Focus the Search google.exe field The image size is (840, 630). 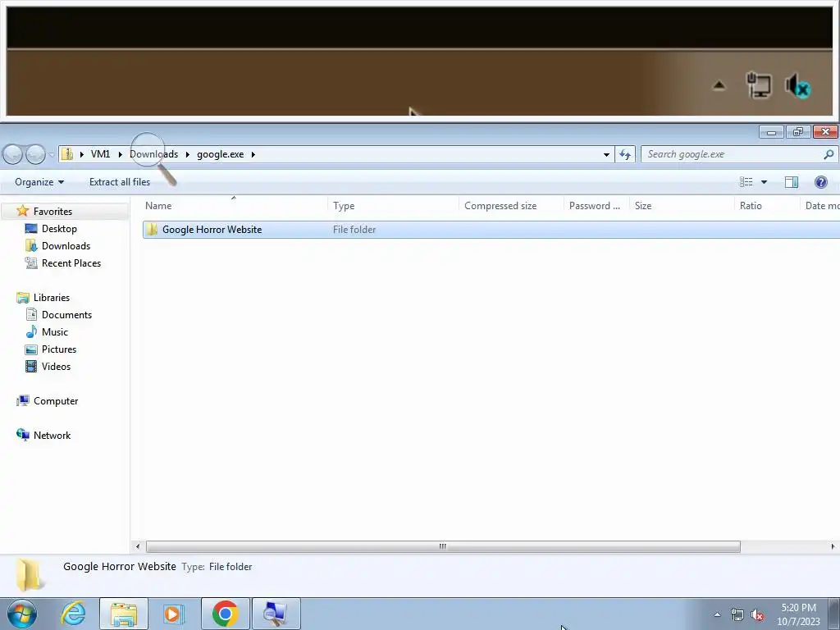click(732, 154)
